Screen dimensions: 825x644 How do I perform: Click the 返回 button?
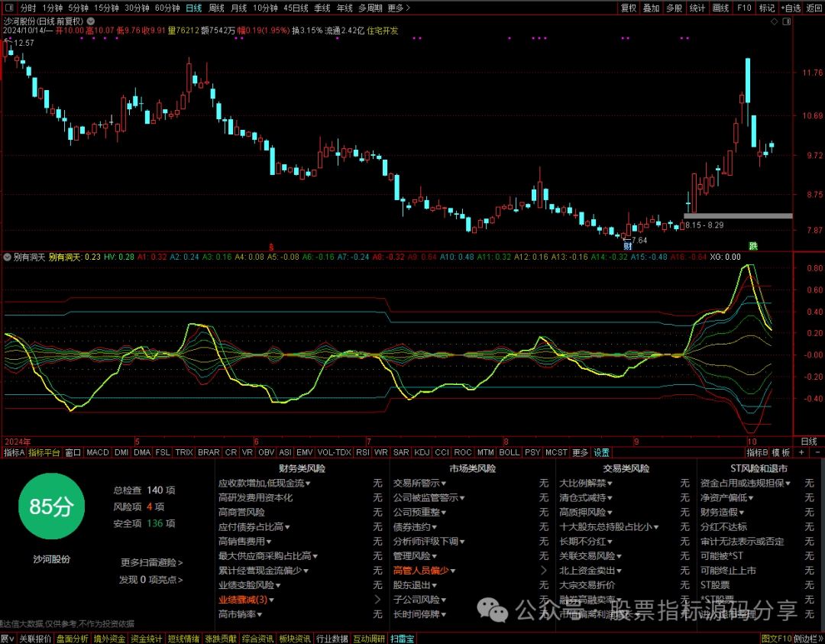click(x=814, y=8)
